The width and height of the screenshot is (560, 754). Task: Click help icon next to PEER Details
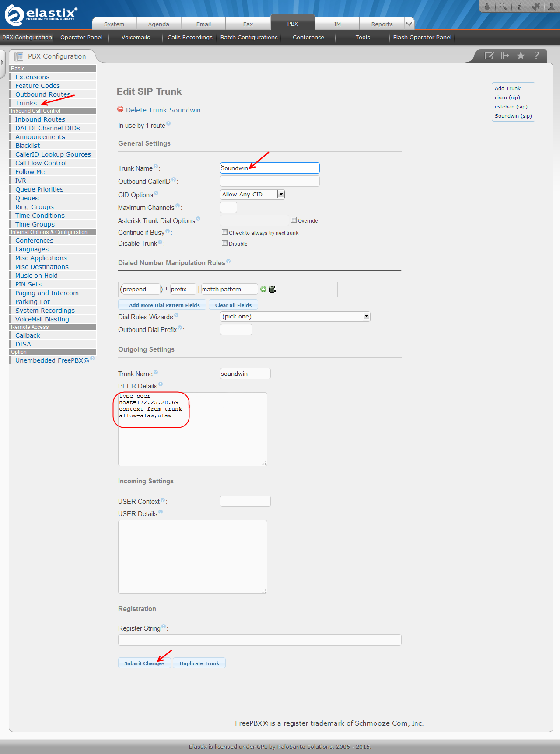click(x=161, y=384)
